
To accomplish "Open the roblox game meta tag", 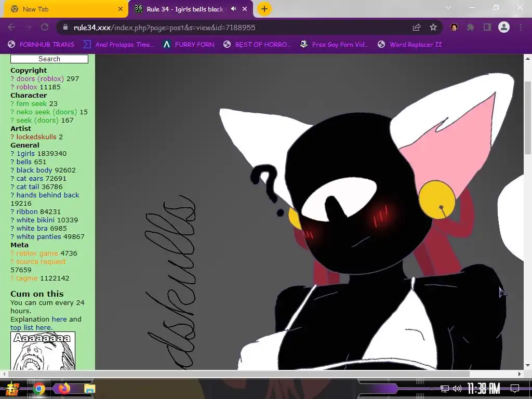I will pyautogui.click(x=37, y=253).
